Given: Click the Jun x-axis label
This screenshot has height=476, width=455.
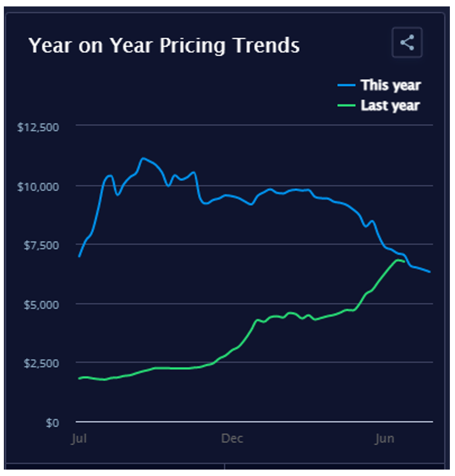Looking at the screenshot, I should click(384, 439).
